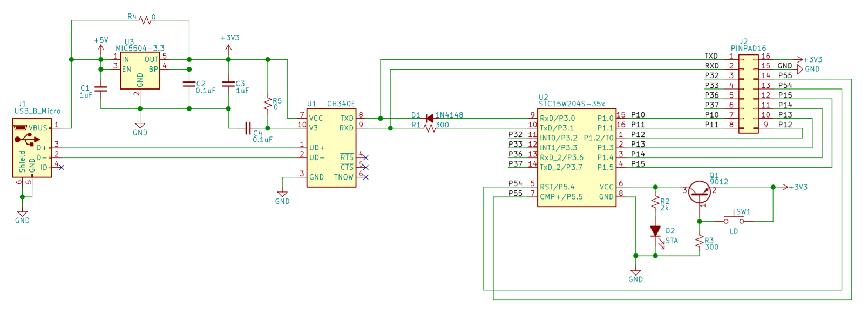Click the USB_B_Micro label text
This screenshot has height=316, width=868.
pyautogui.click(x=37, y=111)
